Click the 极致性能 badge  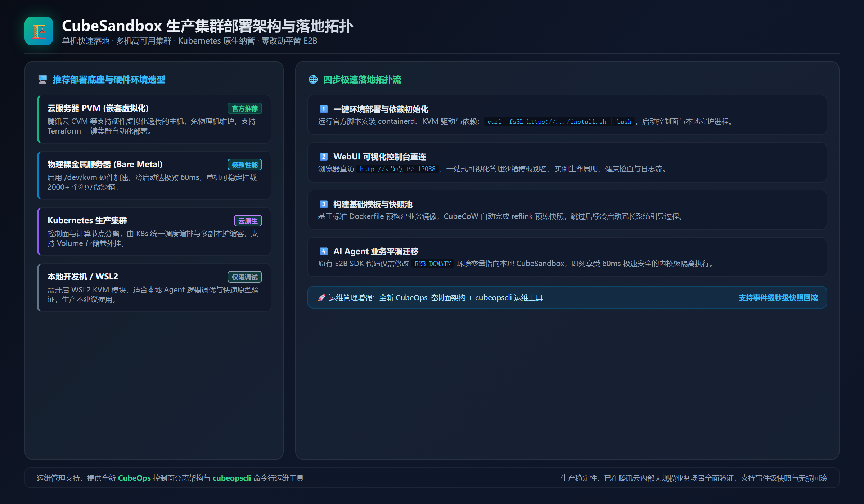[245, 165]
